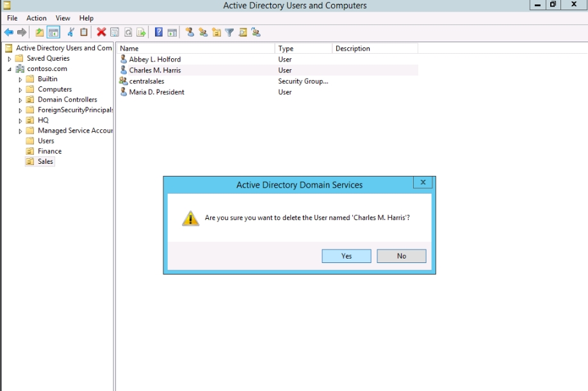Screen dimensions: 588x391
Task: Cancel deletion with No button
Action: pos(401,256)
